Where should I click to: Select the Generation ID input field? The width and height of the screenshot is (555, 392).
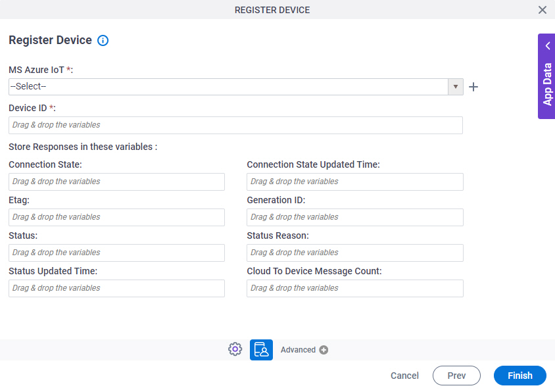click(354, 216)
